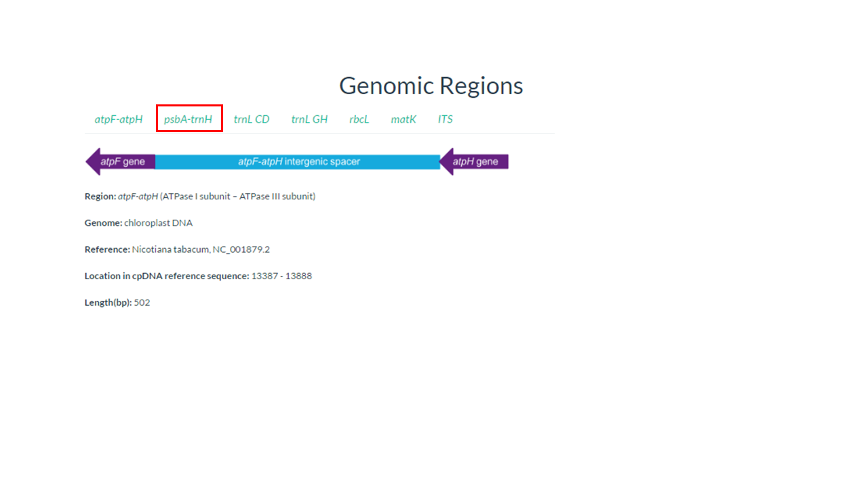Click the 'Length(bp):' label
The image size is (868, 488).
tap(108, 302)
